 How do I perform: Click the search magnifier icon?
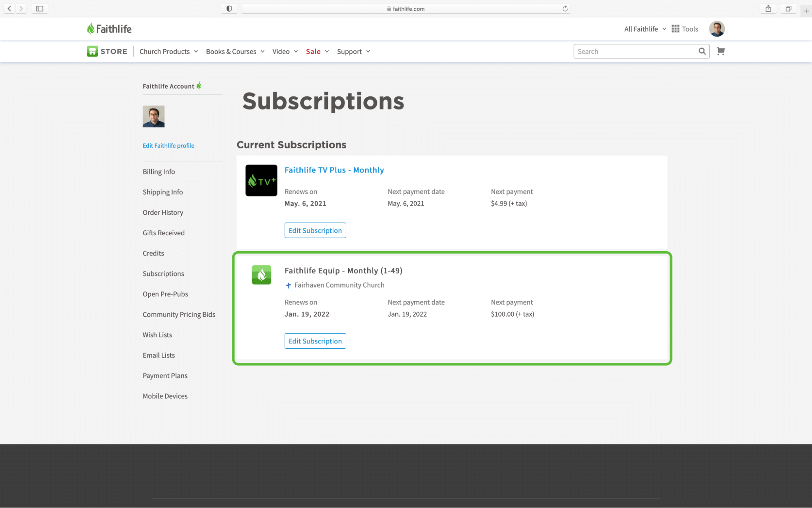(x=702, y=51)
